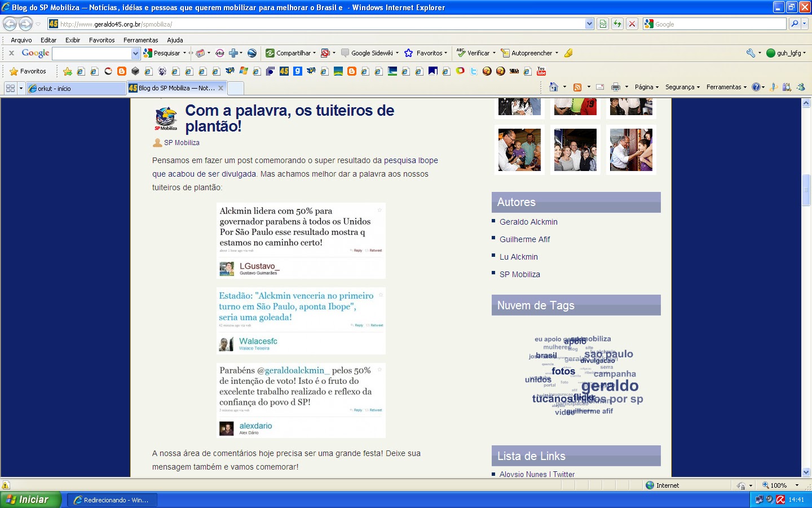Click the Compatibility View icon beside address bar
Viewport: 812px width, 508px height.
603,24
